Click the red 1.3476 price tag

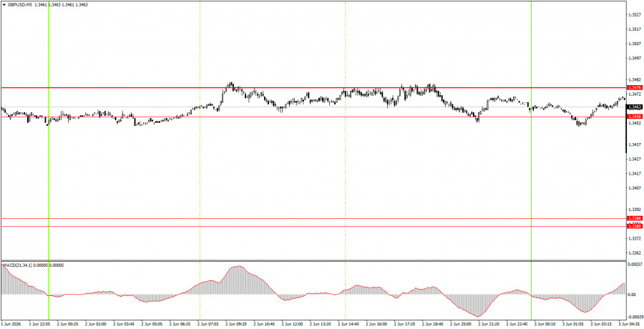coord(635,87)
